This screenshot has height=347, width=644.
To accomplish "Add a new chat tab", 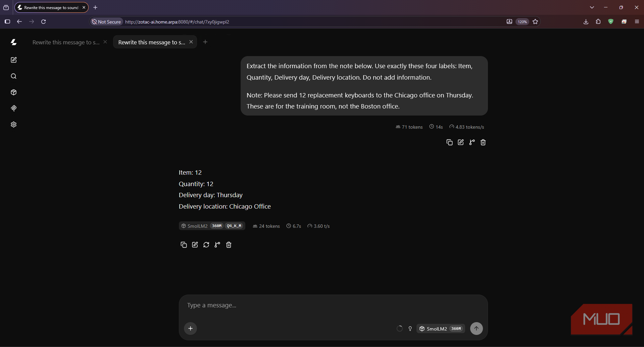I will (205, 42).
